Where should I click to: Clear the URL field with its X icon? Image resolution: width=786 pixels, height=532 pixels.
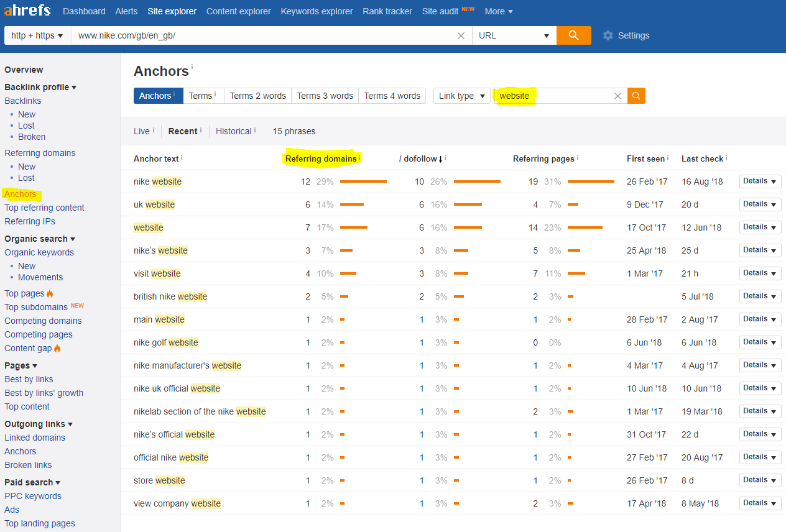(x=461, y=35)
